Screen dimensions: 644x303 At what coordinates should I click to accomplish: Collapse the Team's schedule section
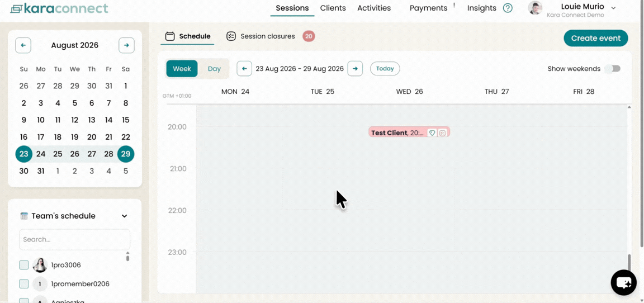point(125,216)
